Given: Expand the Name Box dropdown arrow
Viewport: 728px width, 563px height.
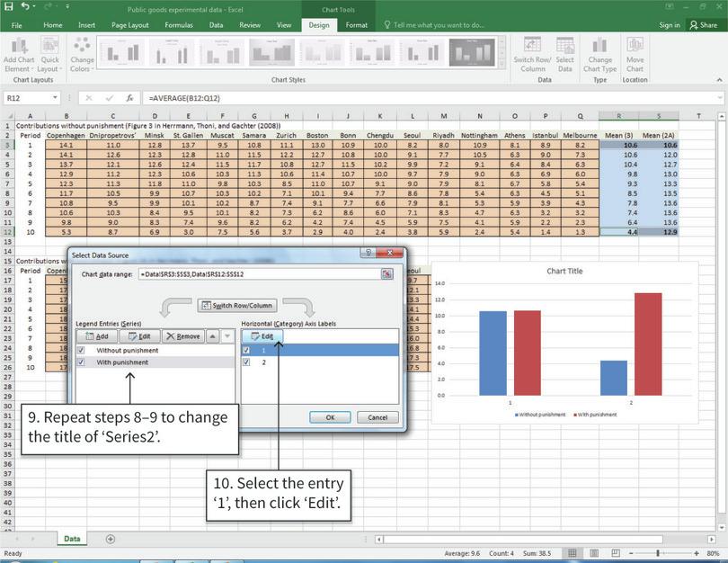Looking at the screenshot, I should (55, 97).
